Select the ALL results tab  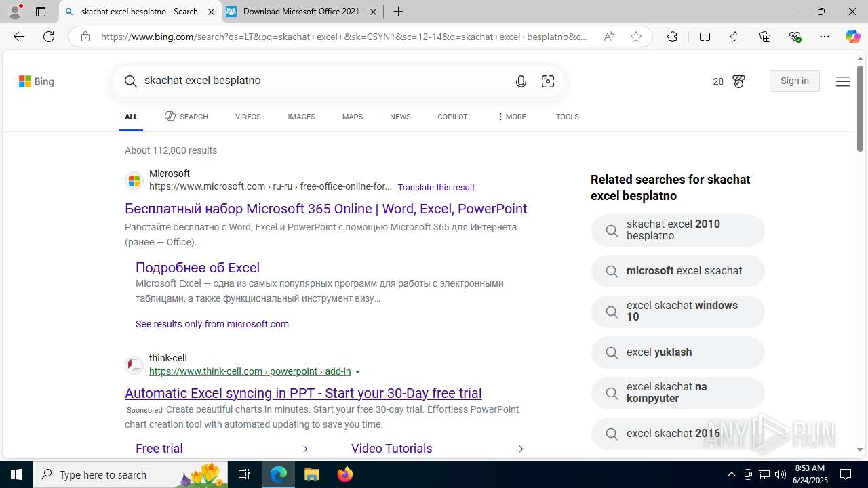[x=132, y=117]
